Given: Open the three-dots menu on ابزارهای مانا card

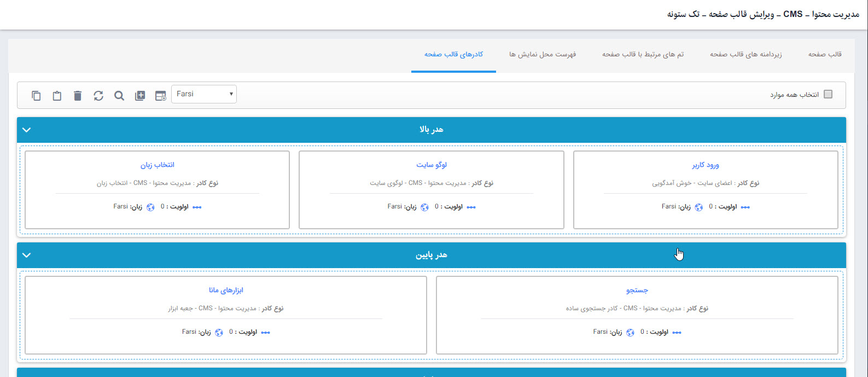Looking at the screenshot, I should pos(266,333).
